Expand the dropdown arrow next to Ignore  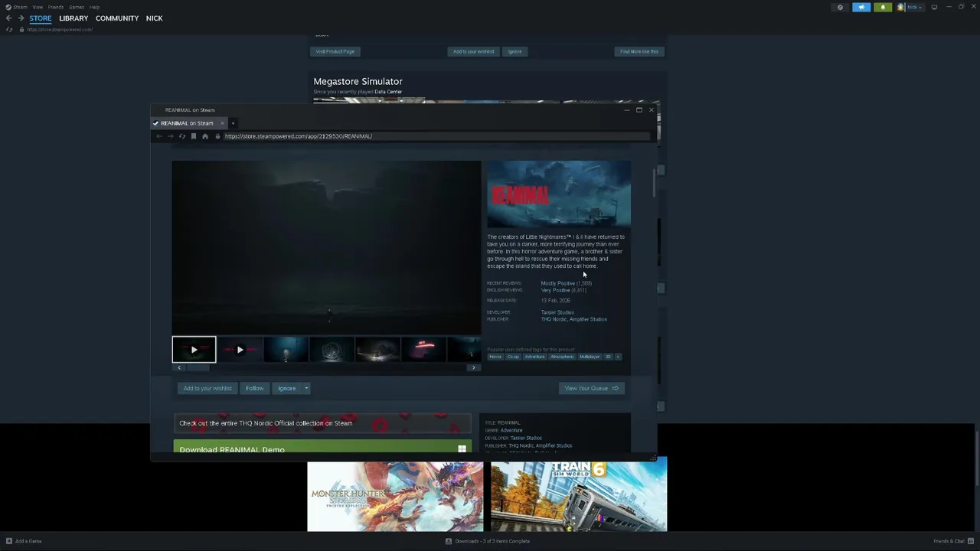click(x=306, y=388)
